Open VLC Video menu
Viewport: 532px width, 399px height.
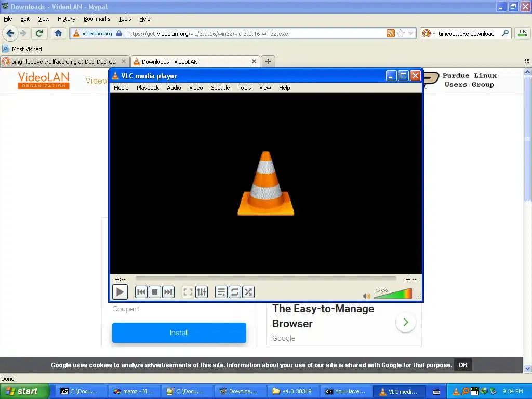196,88
